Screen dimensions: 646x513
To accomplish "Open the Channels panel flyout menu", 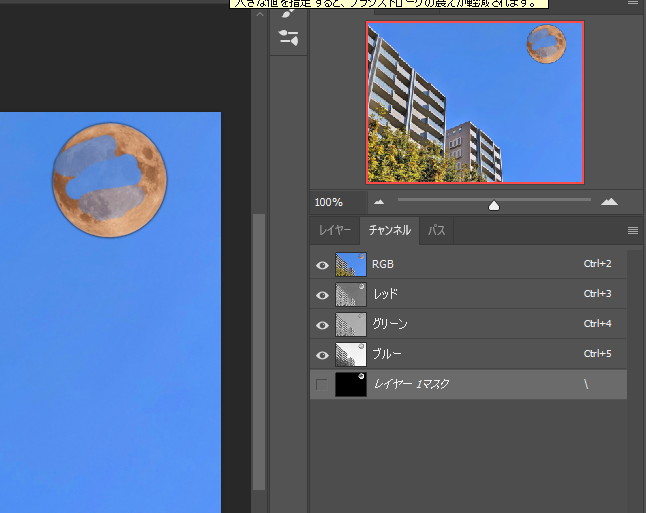I will [633, 230].
